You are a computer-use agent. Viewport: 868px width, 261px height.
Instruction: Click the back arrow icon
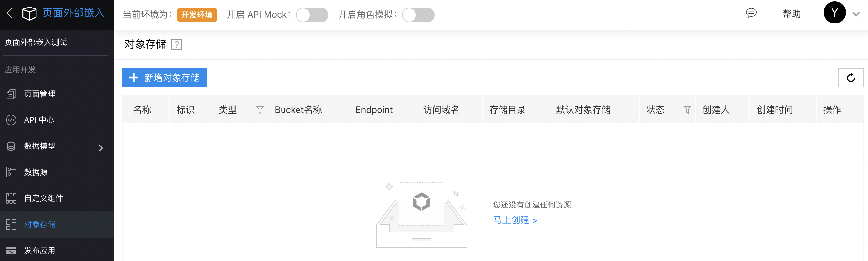tap(10, 13)
